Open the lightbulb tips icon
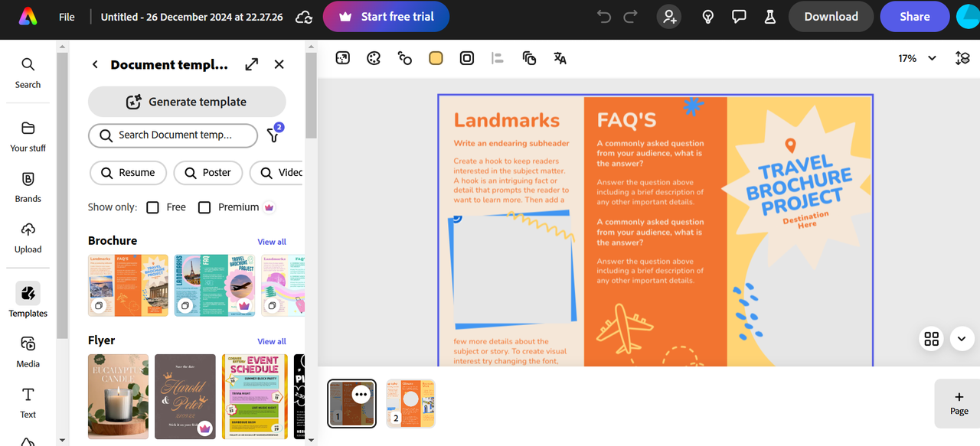 (x=708, y=16)
